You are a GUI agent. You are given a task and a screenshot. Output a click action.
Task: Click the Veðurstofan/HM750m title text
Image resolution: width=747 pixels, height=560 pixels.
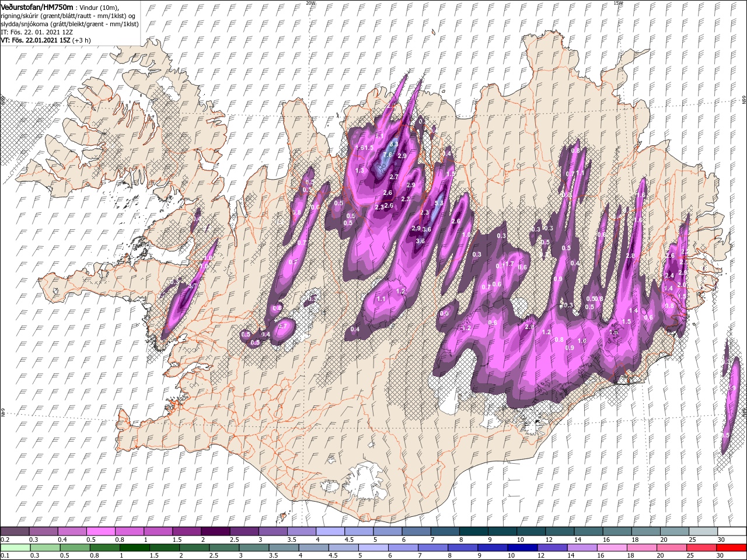click(x=37, y=7)
